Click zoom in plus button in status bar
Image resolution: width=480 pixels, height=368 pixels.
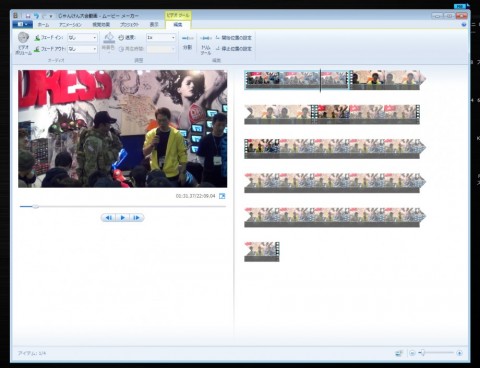[459, 353]
